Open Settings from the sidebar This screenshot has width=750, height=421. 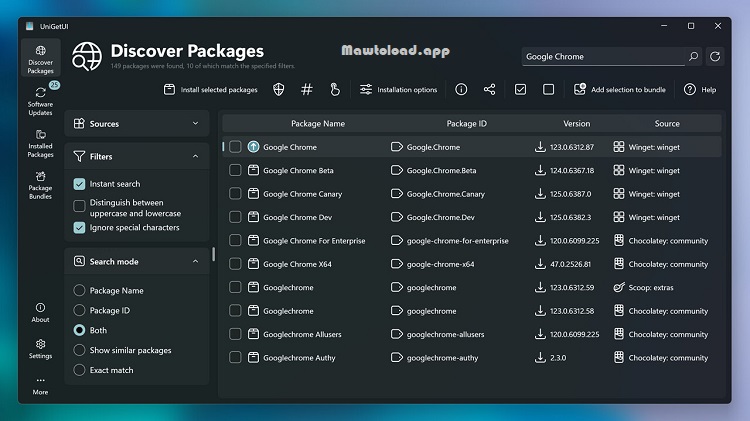[x=41, y=349]
